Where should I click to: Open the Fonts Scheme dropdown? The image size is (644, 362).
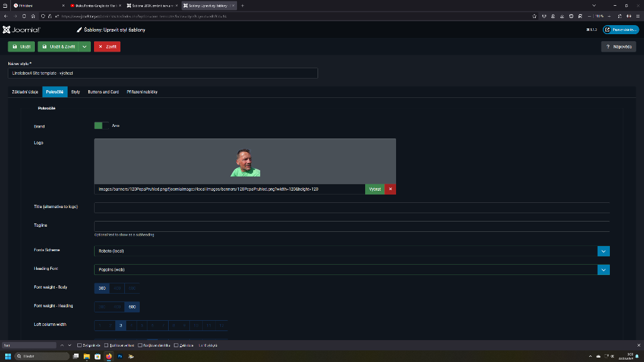(x=603, y=251)
